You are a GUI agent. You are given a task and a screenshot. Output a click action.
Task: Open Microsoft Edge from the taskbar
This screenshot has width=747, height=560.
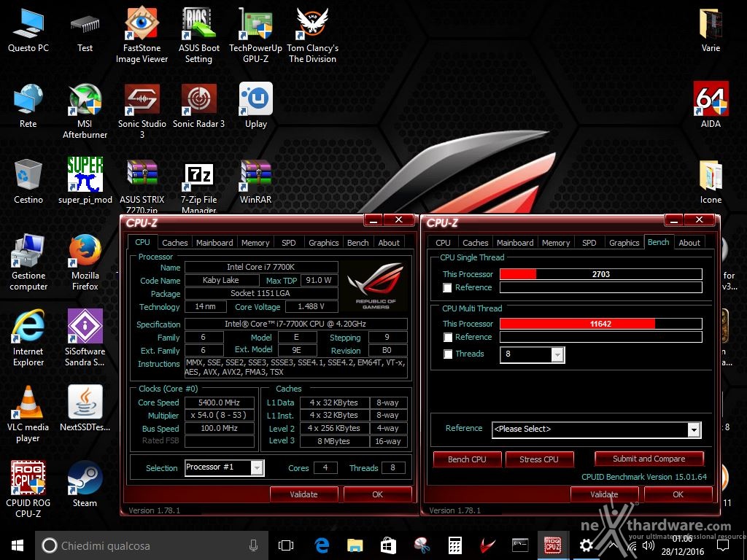click(x=322, y=545)
